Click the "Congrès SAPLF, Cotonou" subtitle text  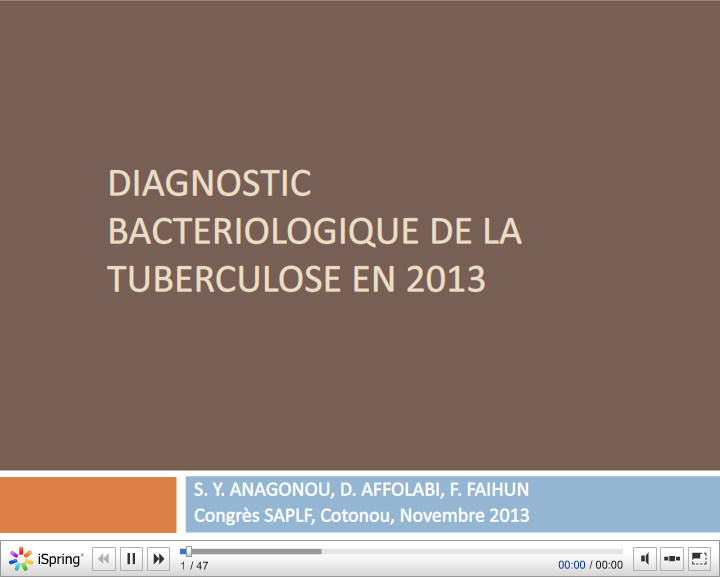point(361,517)
